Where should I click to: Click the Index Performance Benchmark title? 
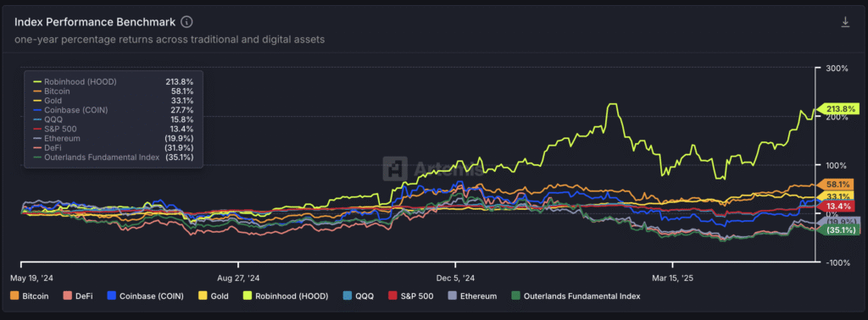coord(95,22)
